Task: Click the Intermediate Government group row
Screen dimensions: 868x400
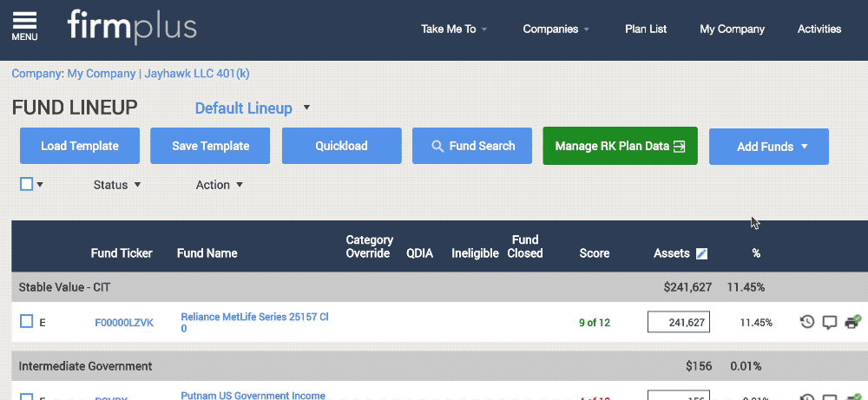Action: pos(439,365)
